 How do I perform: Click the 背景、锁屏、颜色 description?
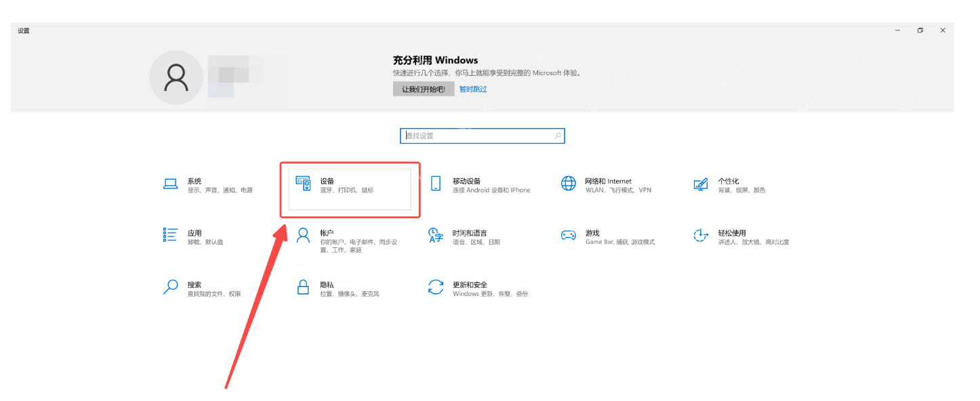742,190
